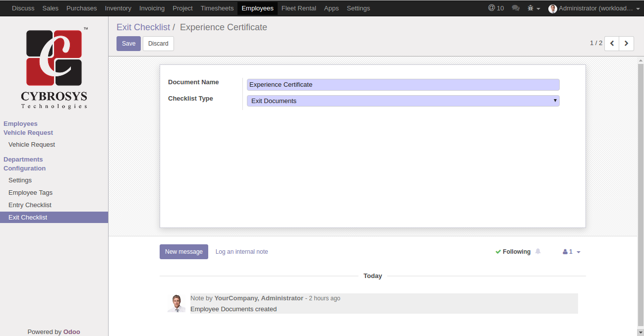Viewport: 644px width, 336px height.
Task: Discard the current changes
Action: (158, 44)
